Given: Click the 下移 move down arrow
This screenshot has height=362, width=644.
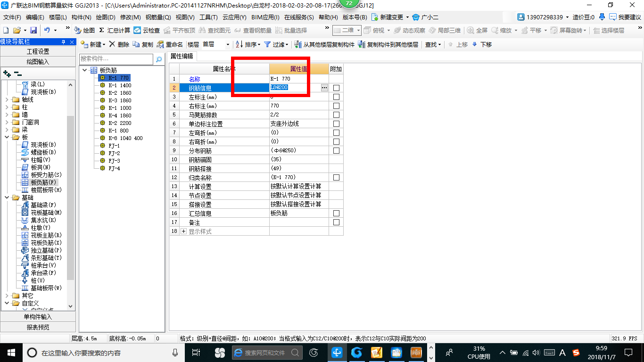Looking at the screenshot, I should (482, 44).
